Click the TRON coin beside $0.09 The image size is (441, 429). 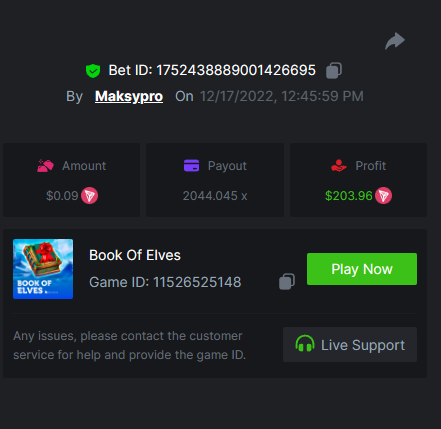pos(90,196)
